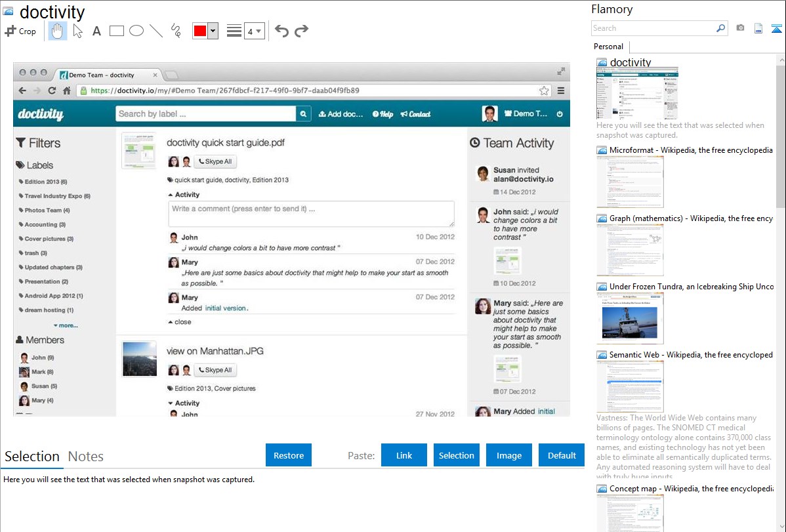This screenshot has width=786, height=532.
Task: Click the browser back arrow in snapshot
Action: click(22, 91)
